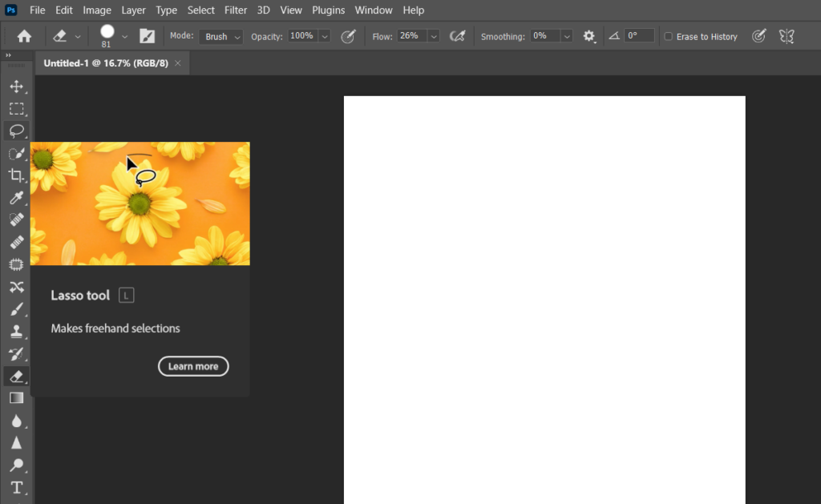Image resolution: width=821 pixels, height=504 pixels.
Task: Open the View menu
Action: (290, 10)
